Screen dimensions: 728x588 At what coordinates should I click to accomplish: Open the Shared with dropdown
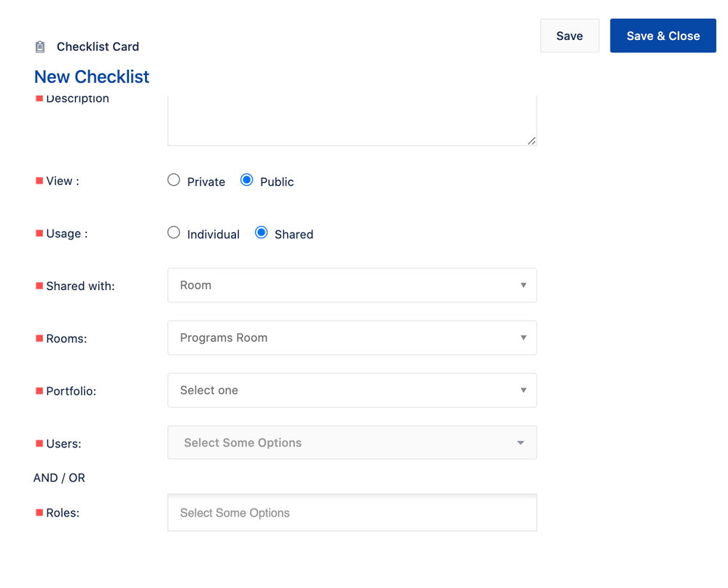pos(351,286)
